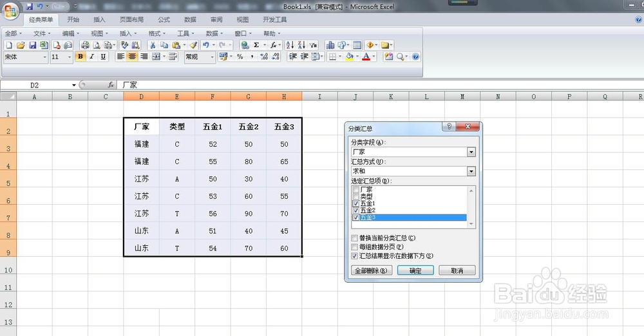Toggle 汇总结果显示在数据下方 checkbox
The width and height of the screenshot is (644, 336).
pyautogui.click(x=354, y=256)
